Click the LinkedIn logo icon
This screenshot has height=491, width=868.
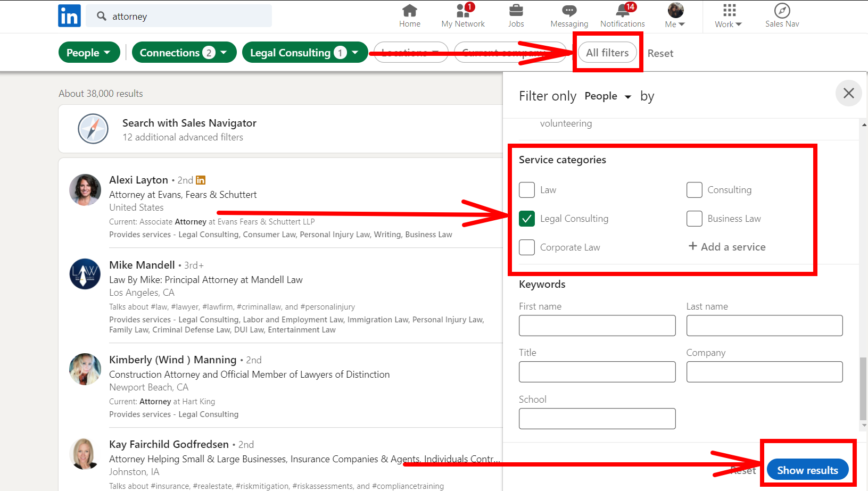tap(69, 16)
